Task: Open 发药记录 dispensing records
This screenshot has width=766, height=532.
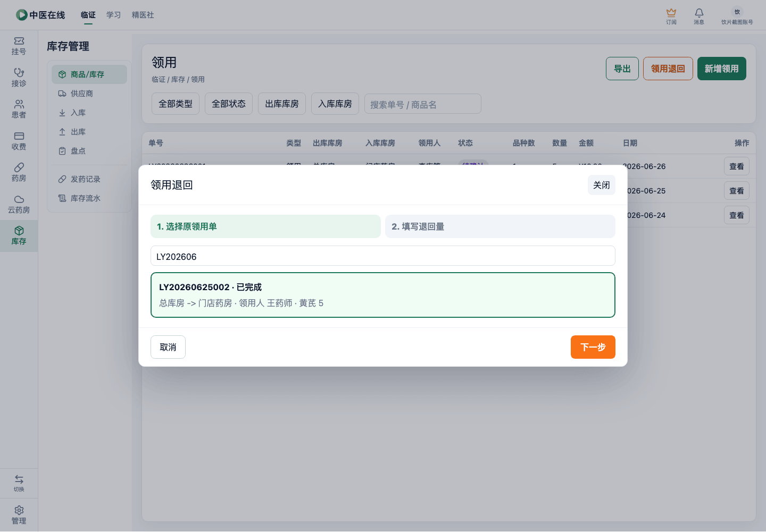Action: 89,179
